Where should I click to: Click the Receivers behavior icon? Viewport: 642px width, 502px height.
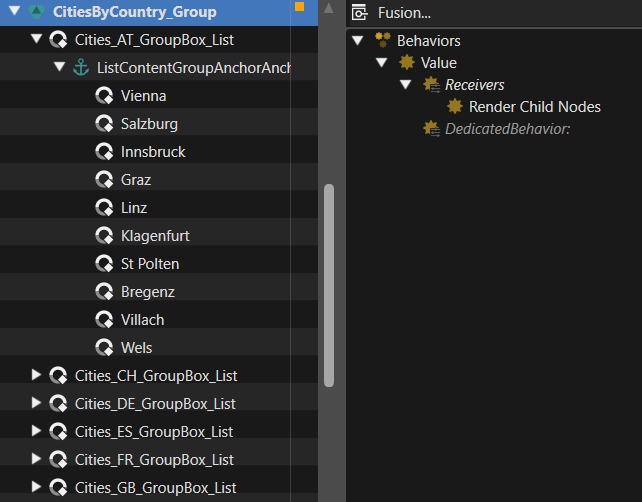[x=432, y=85]
